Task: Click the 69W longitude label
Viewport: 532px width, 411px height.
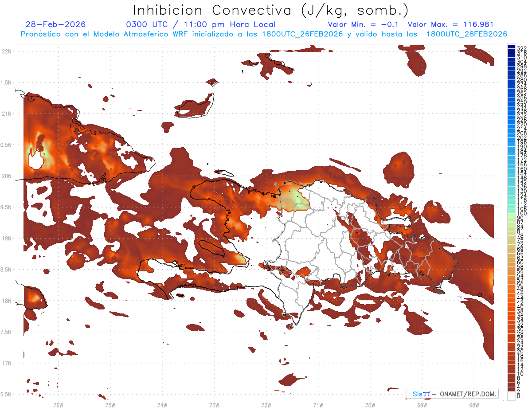Action: point(422,405)
